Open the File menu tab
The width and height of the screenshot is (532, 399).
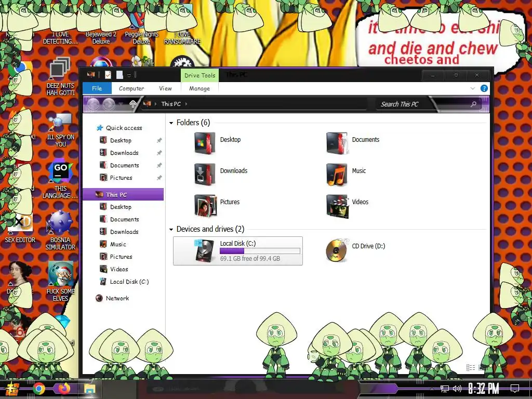click(97, 88)
